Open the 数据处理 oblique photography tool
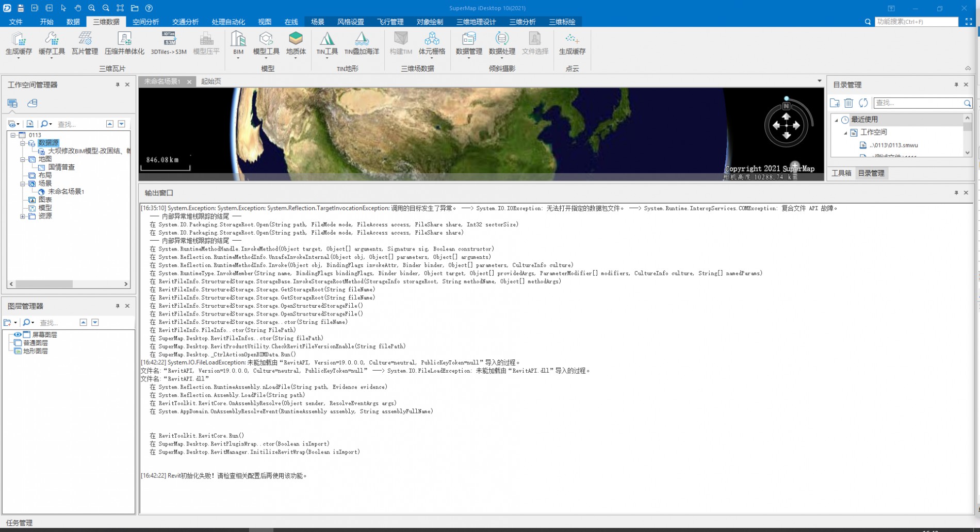980x532 pixels. 502,44
